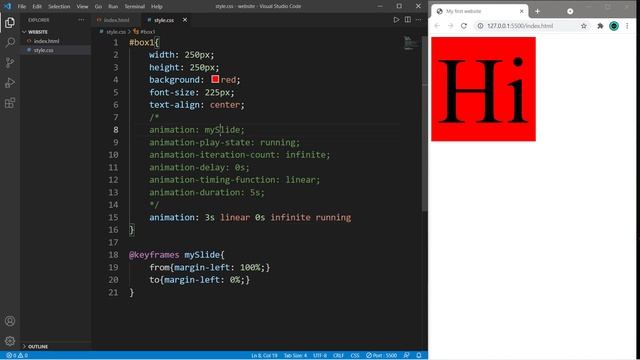Screen dimensions: 640x360
Task: Click the code minimap preview
Action: pyautogui.click(x=410, y=43)
